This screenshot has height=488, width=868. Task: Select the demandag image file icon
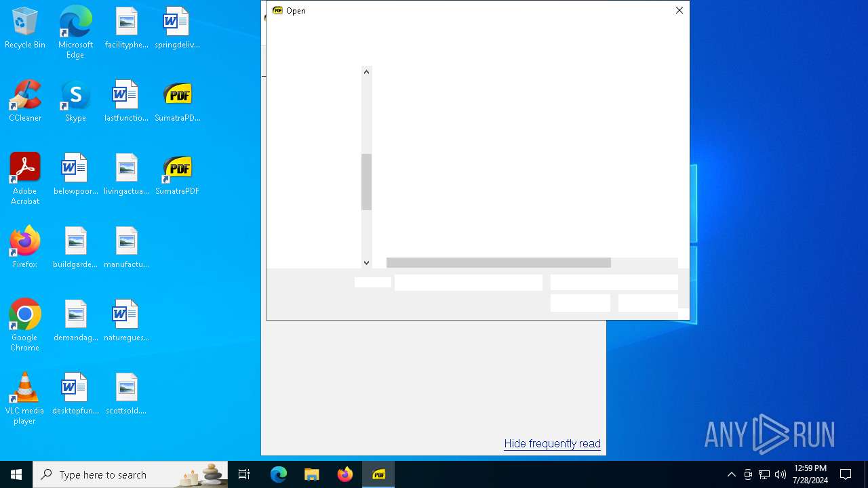tap(75, 321)
